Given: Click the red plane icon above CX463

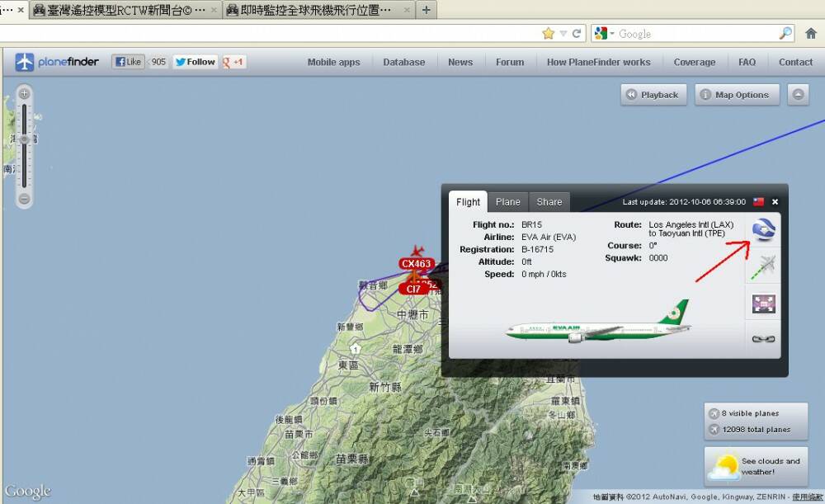Looking at the screenshot, I should pyautogui.click(x=417, y=251).
